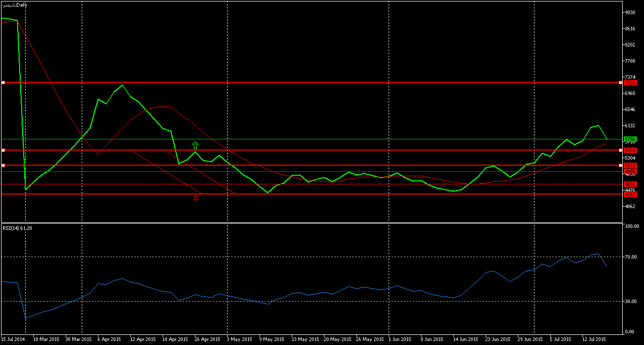Viewport: 644px width, 345px height.
Task: Click the RSI 70 level label
Action: click(x=631, y=257)
